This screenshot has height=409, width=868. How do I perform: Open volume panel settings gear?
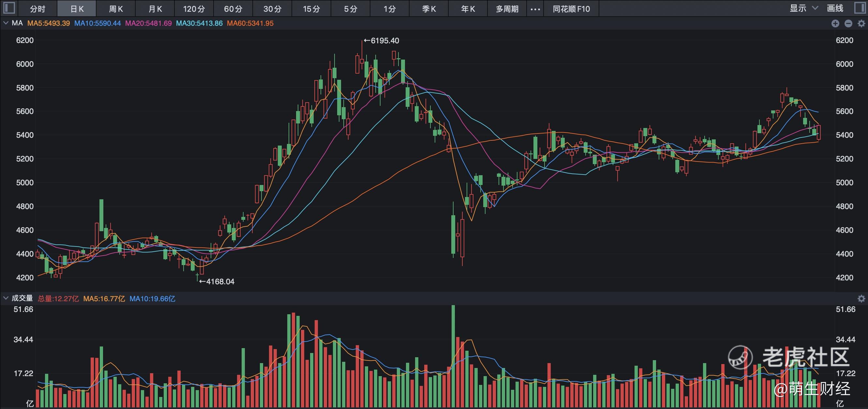click(x=861, y=299)
